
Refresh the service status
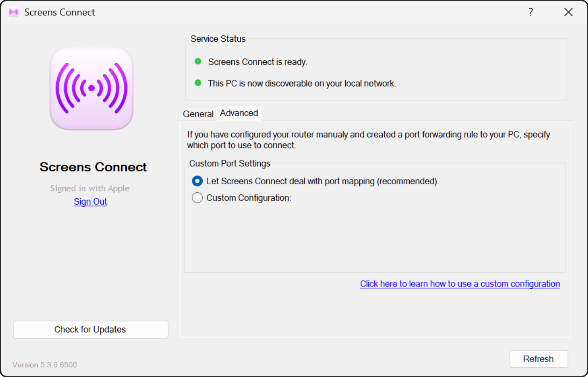(539, 359)
